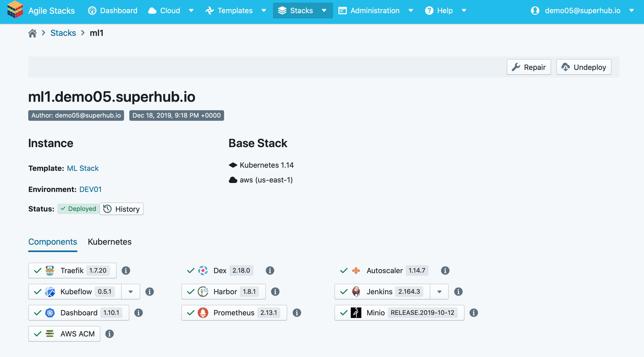Open info for Dex component
This screenshot has width=644, height=357.
(270, 271)
